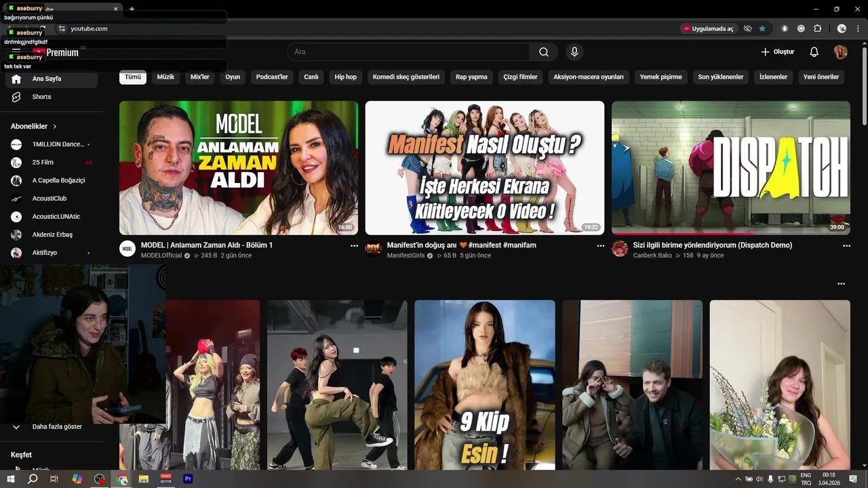Click the crossed-eye tracking protection icon
Viewport: 868px width, 488px height.
[x=747, y=28]
